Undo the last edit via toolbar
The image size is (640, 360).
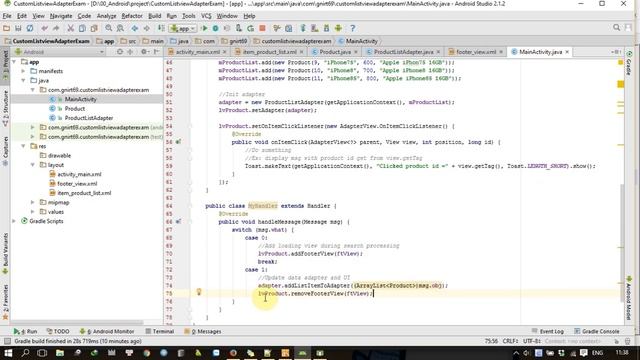tap(44, 28)
